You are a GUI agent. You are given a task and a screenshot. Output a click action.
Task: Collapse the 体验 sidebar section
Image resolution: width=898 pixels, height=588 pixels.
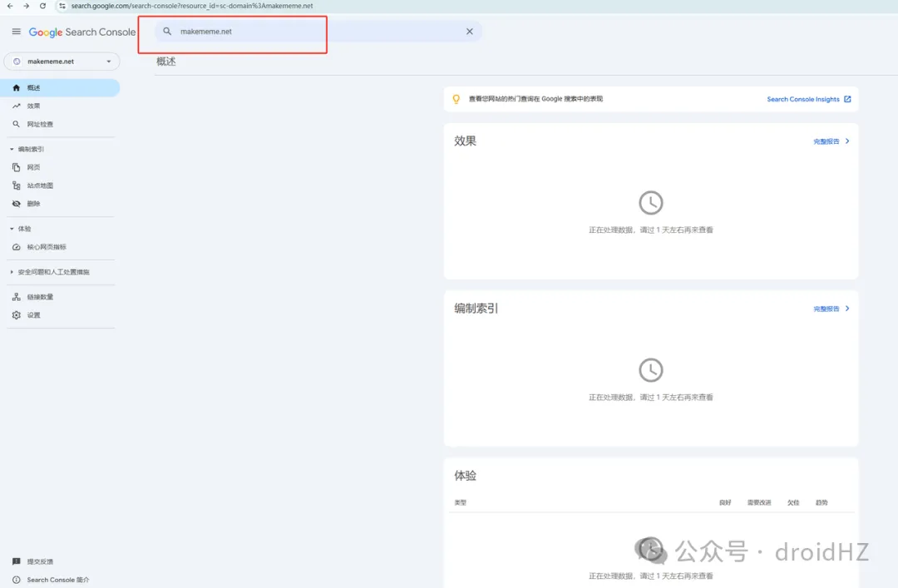[x=12, y=229]
